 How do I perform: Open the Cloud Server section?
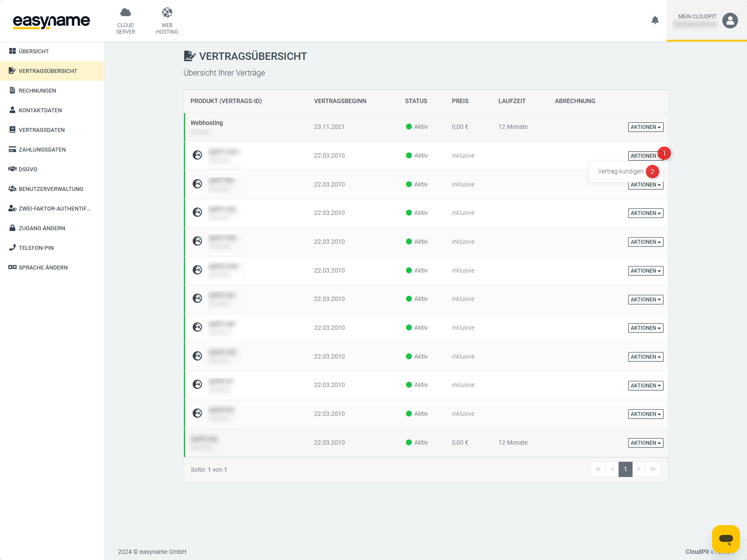[125, 21]
